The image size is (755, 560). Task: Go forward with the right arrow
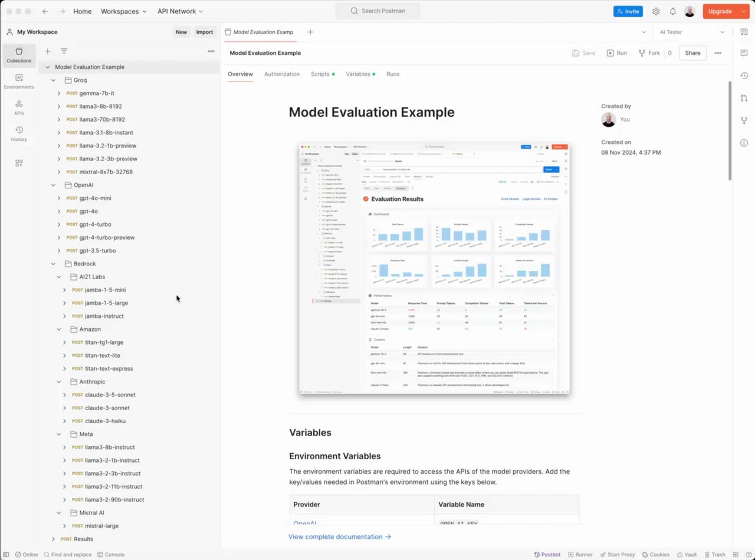[x=62, y=11]
